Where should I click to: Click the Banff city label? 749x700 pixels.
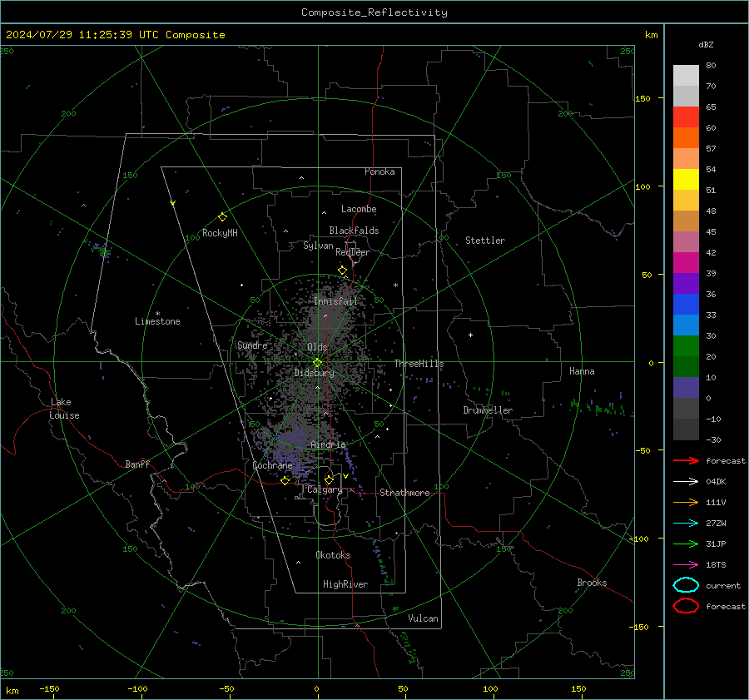pos(137,464)
